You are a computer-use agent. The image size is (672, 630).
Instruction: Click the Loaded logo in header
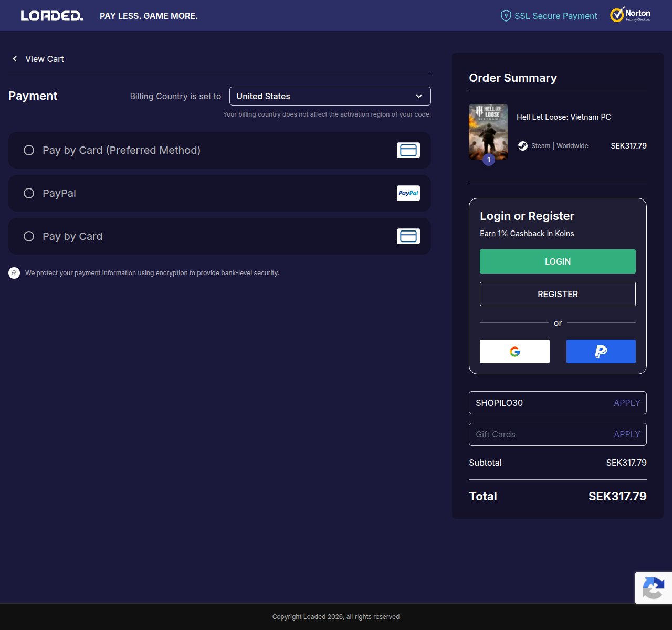[x=52, y=16]
